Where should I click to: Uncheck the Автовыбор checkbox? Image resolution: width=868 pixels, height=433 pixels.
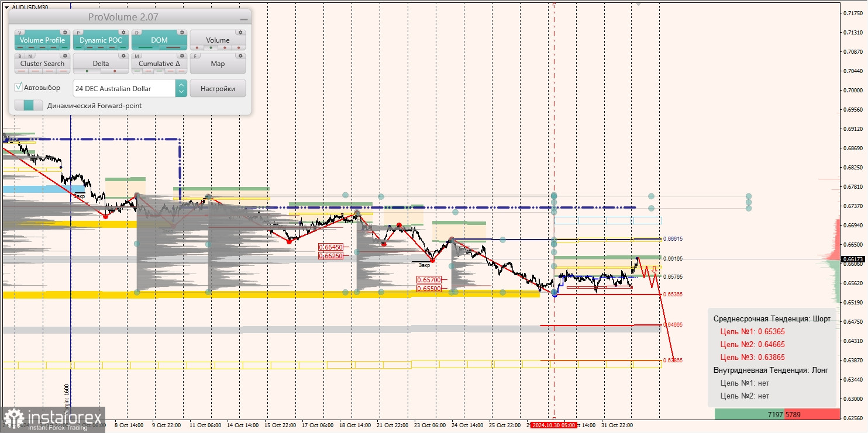pos(19,88)
